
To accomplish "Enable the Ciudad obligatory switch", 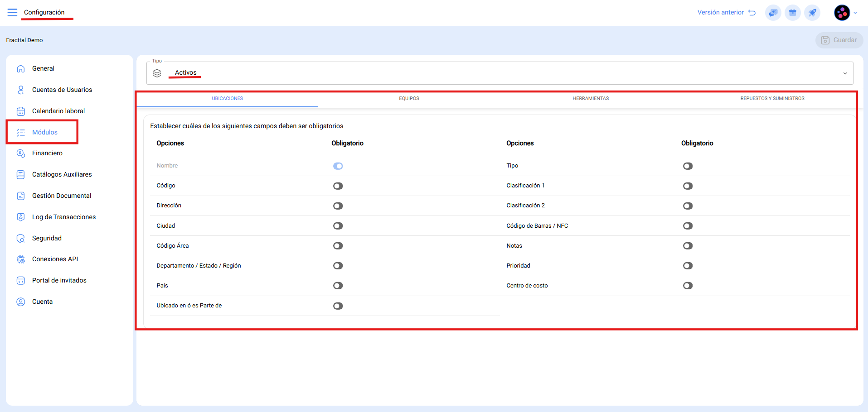I will [338, 226].
